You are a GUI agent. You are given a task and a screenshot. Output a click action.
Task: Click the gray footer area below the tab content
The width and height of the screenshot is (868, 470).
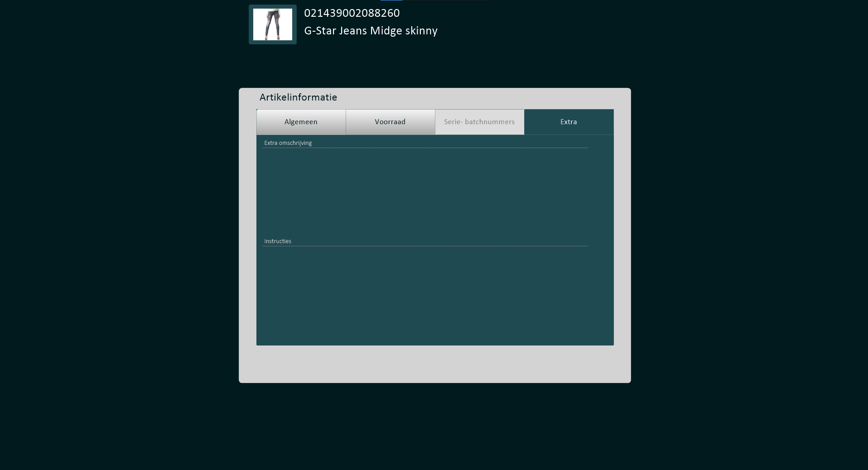[x=434, y=364]
